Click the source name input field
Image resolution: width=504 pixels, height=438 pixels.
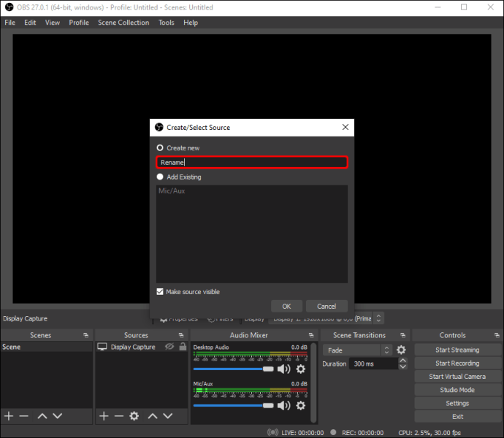pos(252,162)
